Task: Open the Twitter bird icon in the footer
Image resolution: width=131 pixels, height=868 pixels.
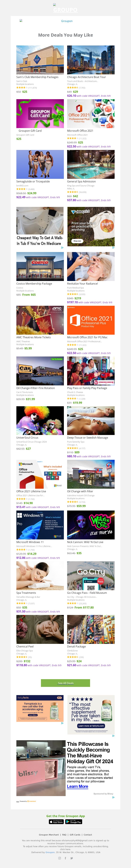Action: point(72,858)
